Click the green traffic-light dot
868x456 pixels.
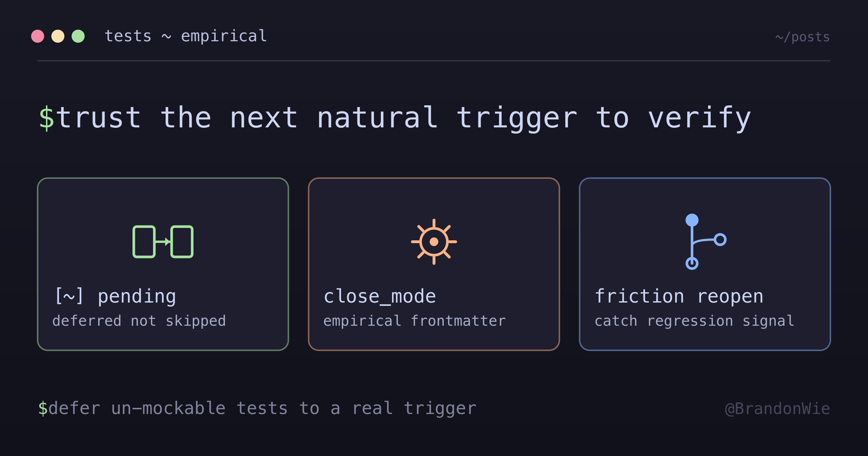click(78, 36)
